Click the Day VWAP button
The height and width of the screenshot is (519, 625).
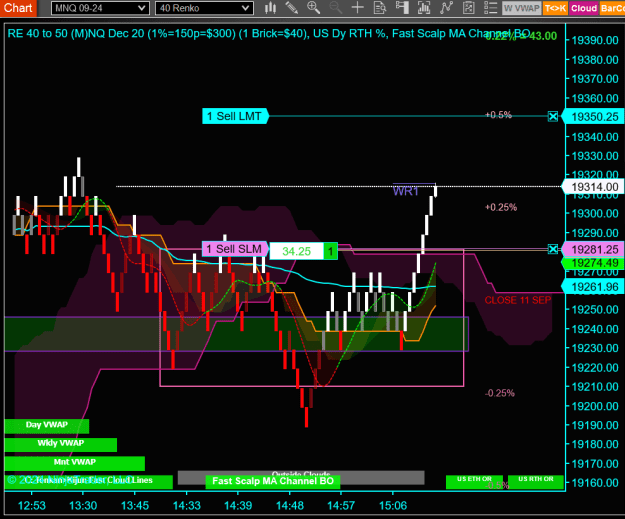coord(47,426)
